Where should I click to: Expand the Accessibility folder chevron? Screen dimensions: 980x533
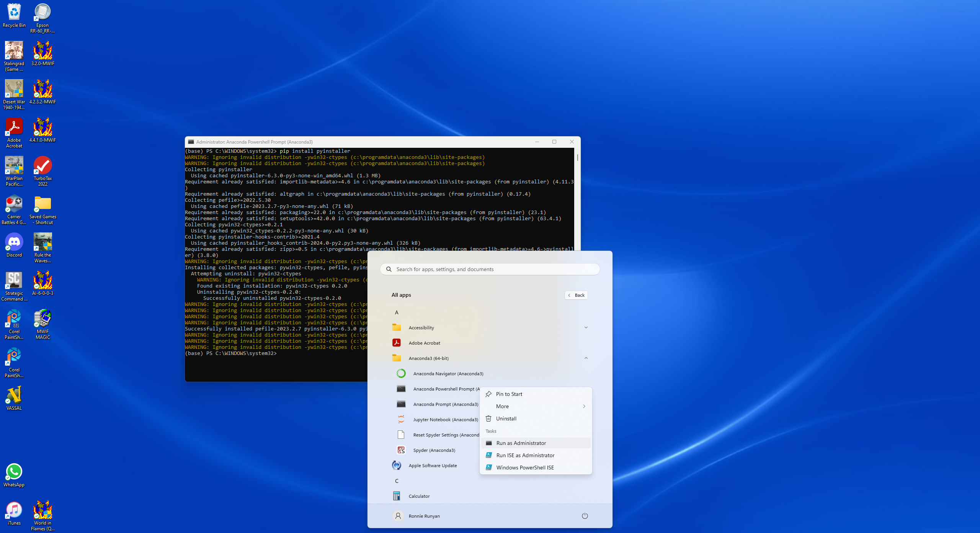[586, 327]
